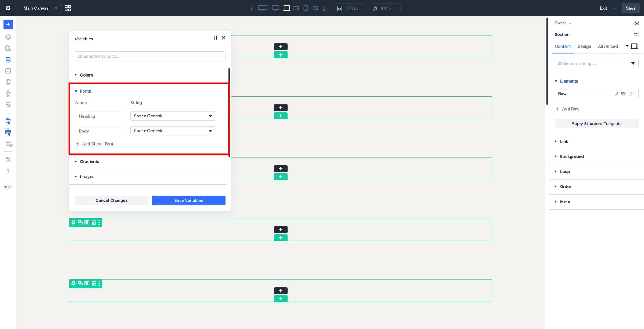Screen dimensions: 644x329
Task: Toggle the light/dark theme switch
Action: click(x=8, y=187)
